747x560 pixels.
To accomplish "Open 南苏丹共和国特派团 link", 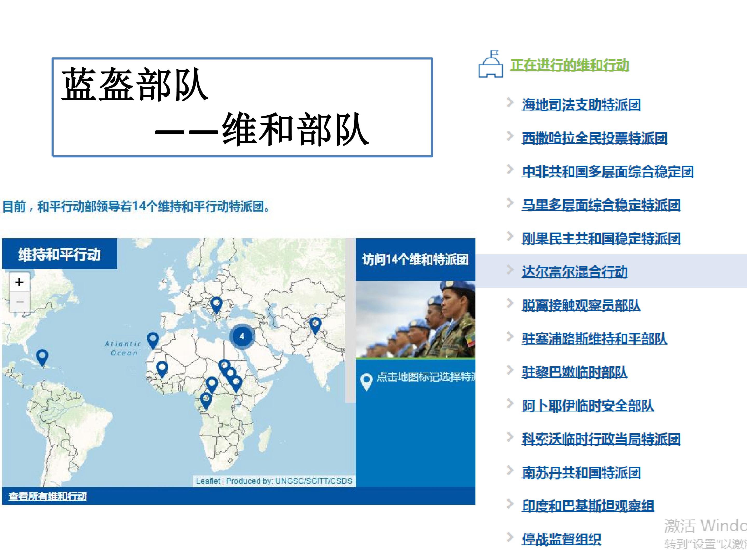I will point(581,473).
